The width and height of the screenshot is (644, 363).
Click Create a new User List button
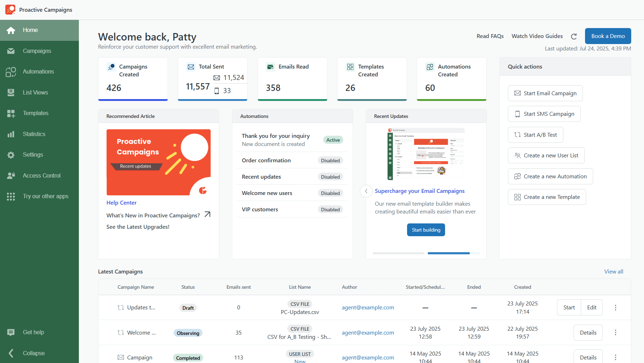point(546,155)
